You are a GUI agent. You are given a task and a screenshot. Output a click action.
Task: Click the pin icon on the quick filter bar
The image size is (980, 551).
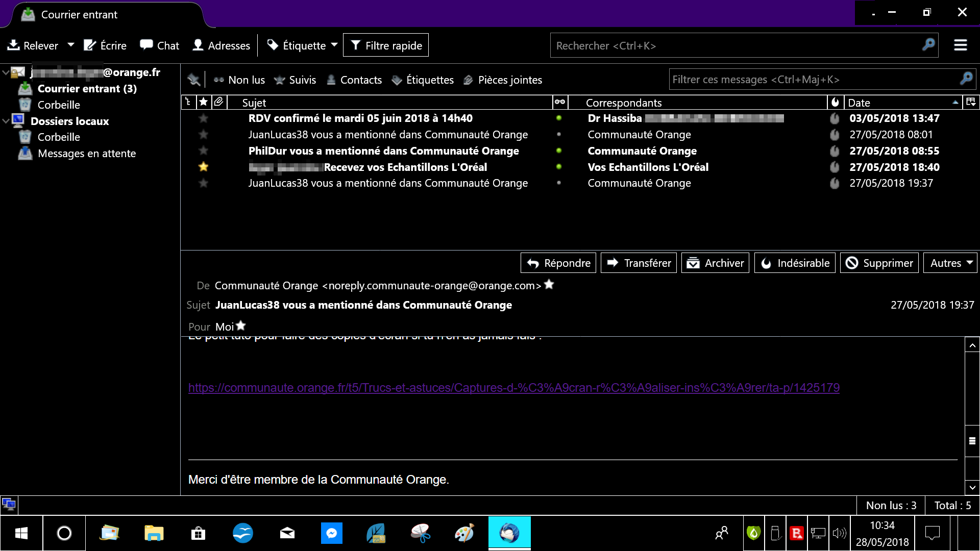[193, 80]
